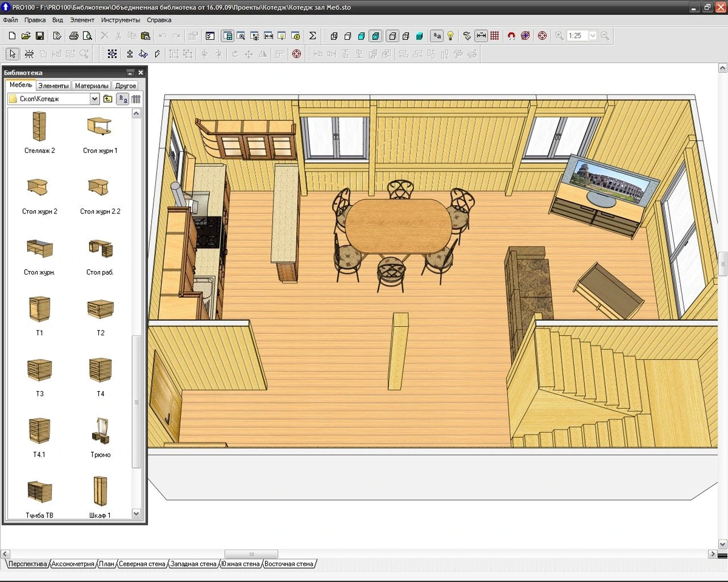This screenshot has width=728, height=582.
Task: Open the Файл menu
Action: (x=10, y=20)
